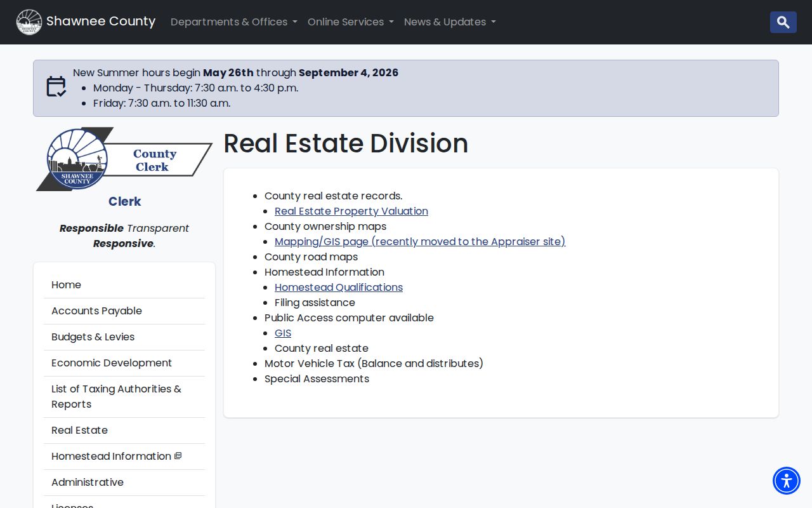Click the 'Friday: 7:30 a.m. to 11:30 a.m.' line

click(162, 103)
